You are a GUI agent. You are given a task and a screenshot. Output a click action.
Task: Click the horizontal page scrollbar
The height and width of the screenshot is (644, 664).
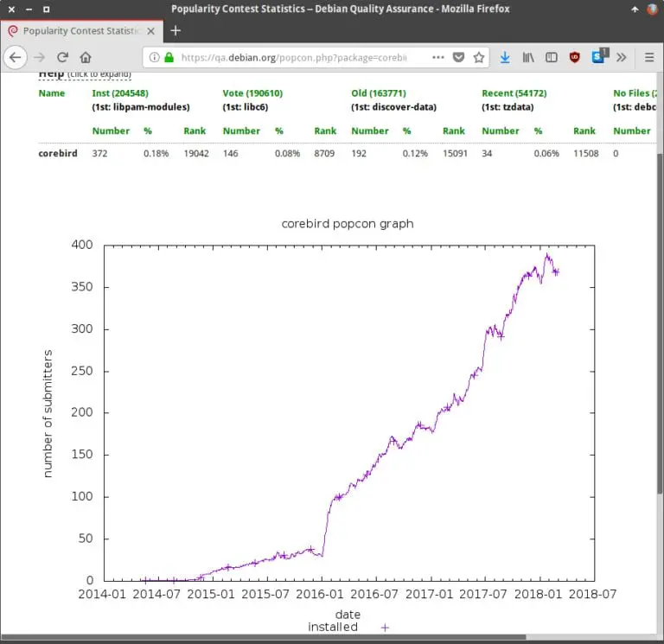pyautogui.click(x=264, y=637)
